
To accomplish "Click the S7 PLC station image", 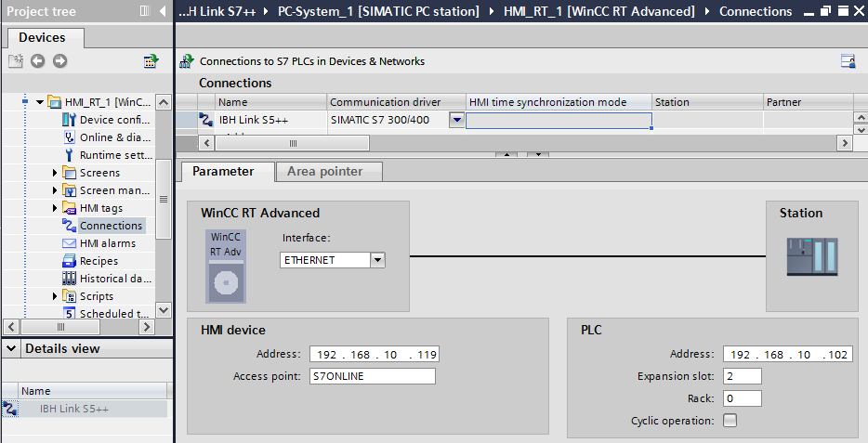I will (811, 257).
